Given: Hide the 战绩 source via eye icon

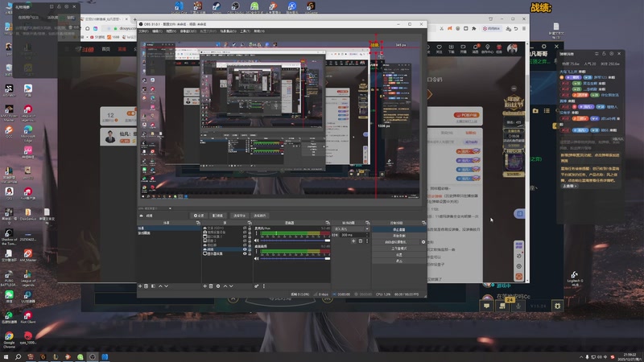Looking at the screenshot, I should coord(245,249).
